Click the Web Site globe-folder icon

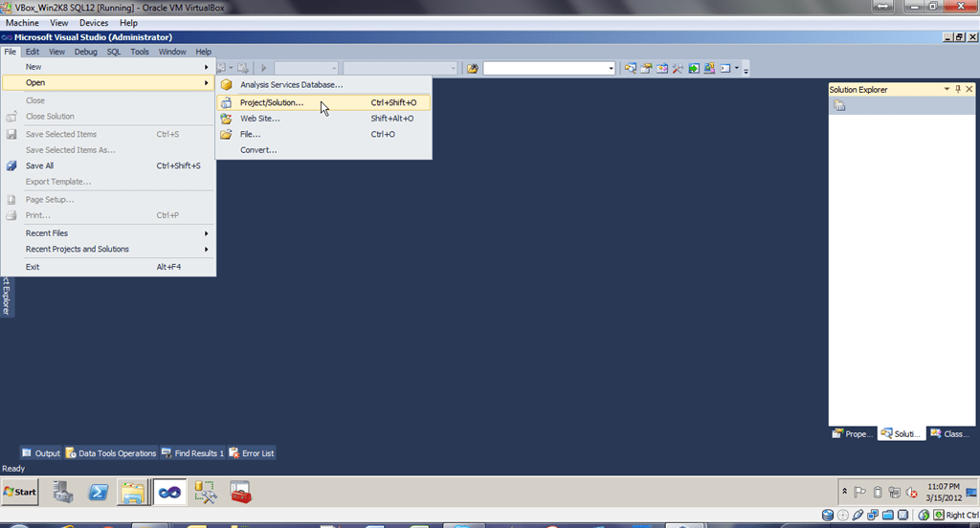coord(226,118)
